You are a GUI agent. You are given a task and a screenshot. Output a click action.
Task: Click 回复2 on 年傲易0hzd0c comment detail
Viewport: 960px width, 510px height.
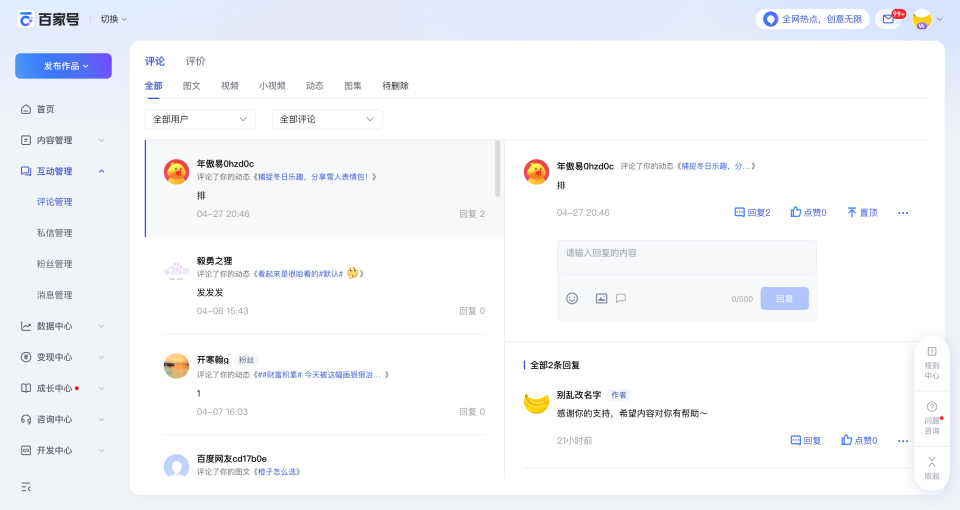point(752,212)
